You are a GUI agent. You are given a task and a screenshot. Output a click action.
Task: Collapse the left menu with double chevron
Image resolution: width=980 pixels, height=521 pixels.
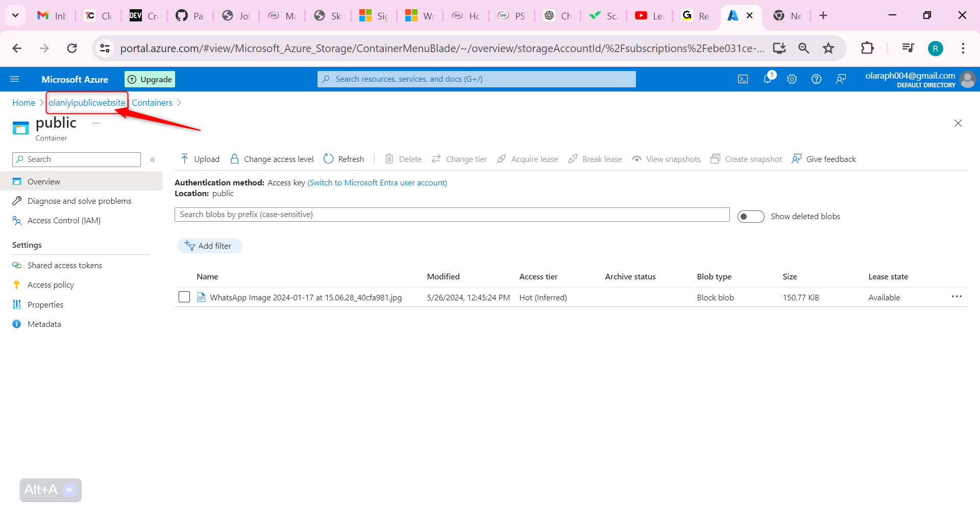click(x=153, y=160)
